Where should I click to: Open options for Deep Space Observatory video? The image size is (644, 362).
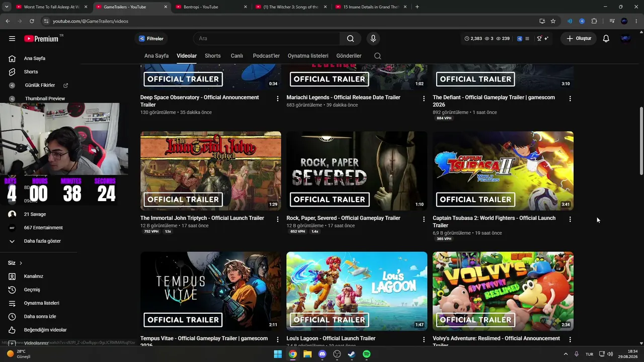pos(277,99)
